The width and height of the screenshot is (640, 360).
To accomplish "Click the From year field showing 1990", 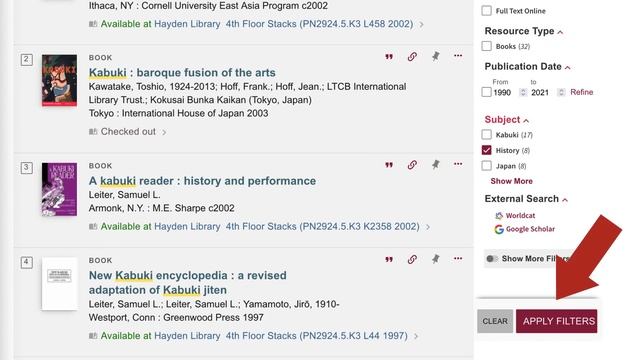I will point(502,92).
